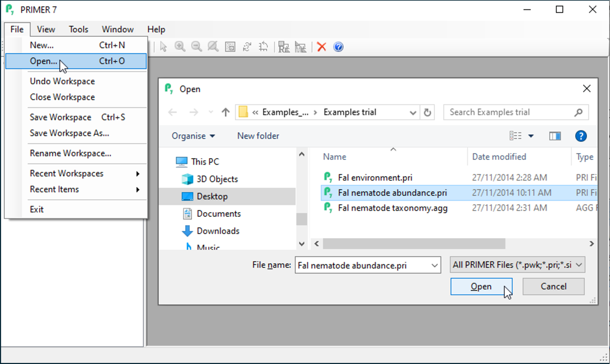Click the dotted plot selection toolbar icon

[230, 47]
